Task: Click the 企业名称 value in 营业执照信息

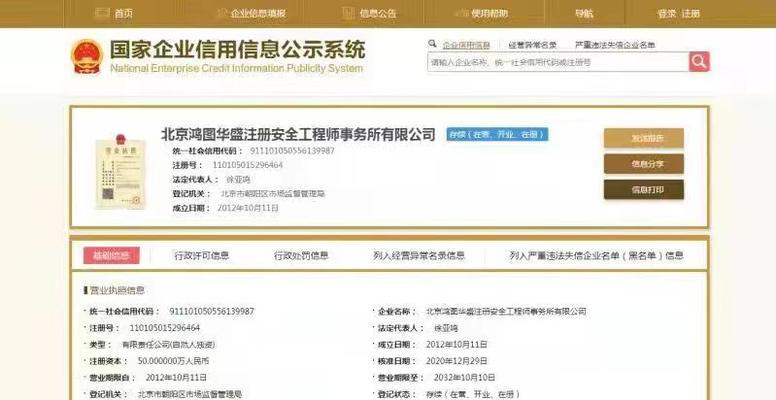Action: pyautogui.click(x=506, y=311)
